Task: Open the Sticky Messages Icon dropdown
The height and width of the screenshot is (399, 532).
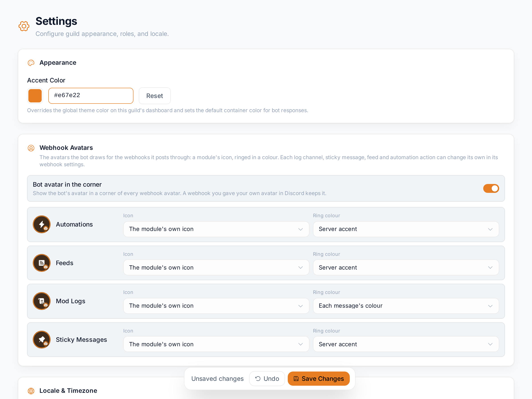Action: [216, 344]
